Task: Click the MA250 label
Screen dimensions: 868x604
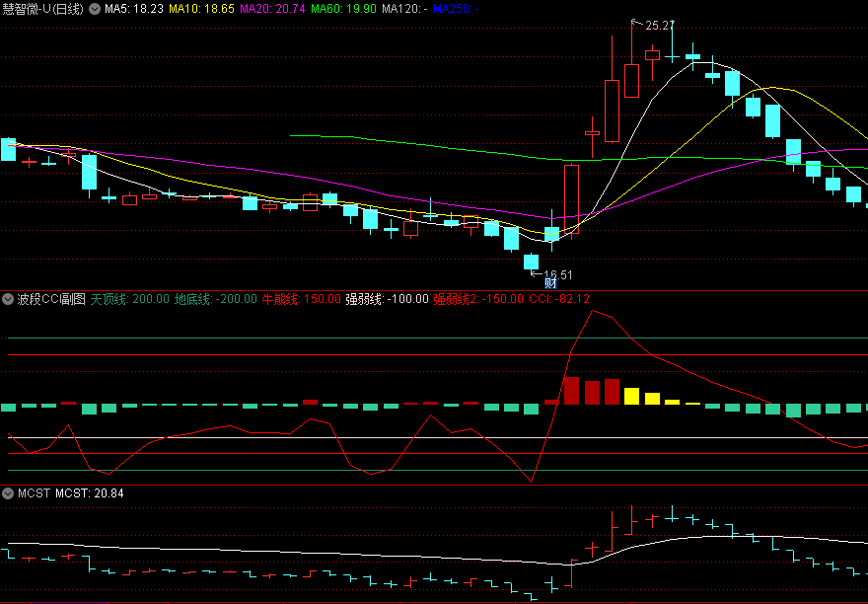Action: click(456, 9)
